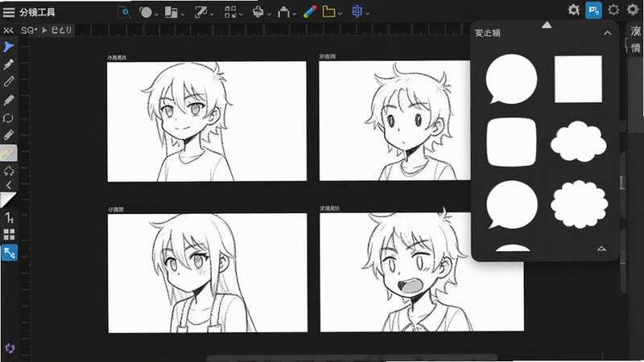Choose the top round speech bubble shape
The width and height of the screenshot is (644, 362).
[511, 79]
